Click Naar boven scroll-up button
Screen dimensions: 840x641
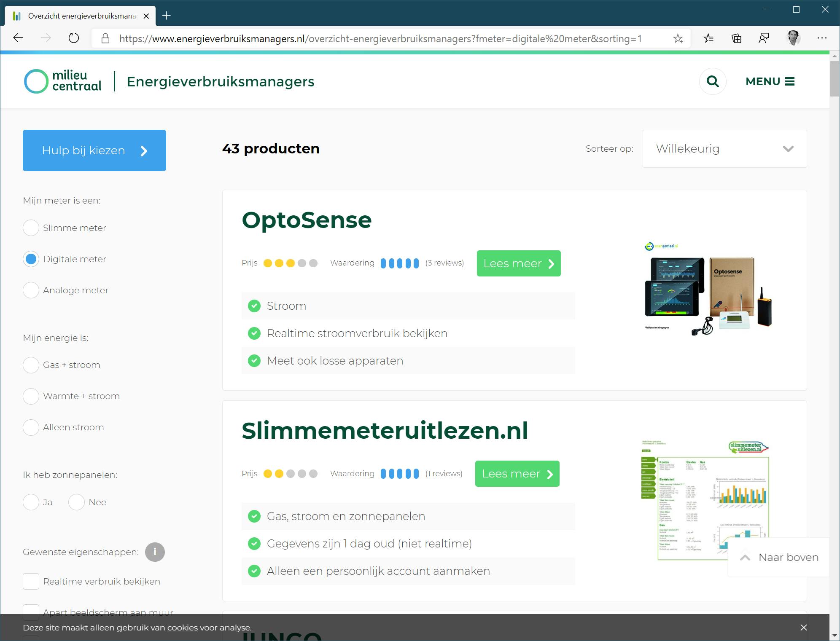click(779, 557)
